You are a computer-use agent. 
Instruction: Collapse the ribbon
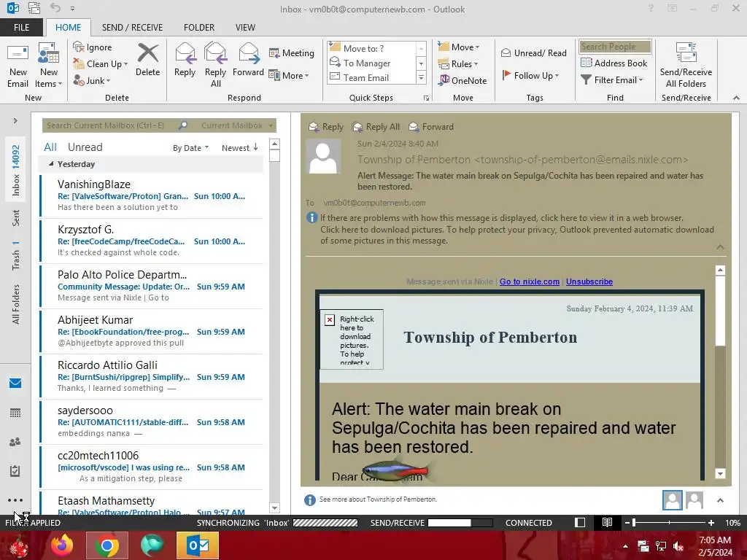(736, 98)
